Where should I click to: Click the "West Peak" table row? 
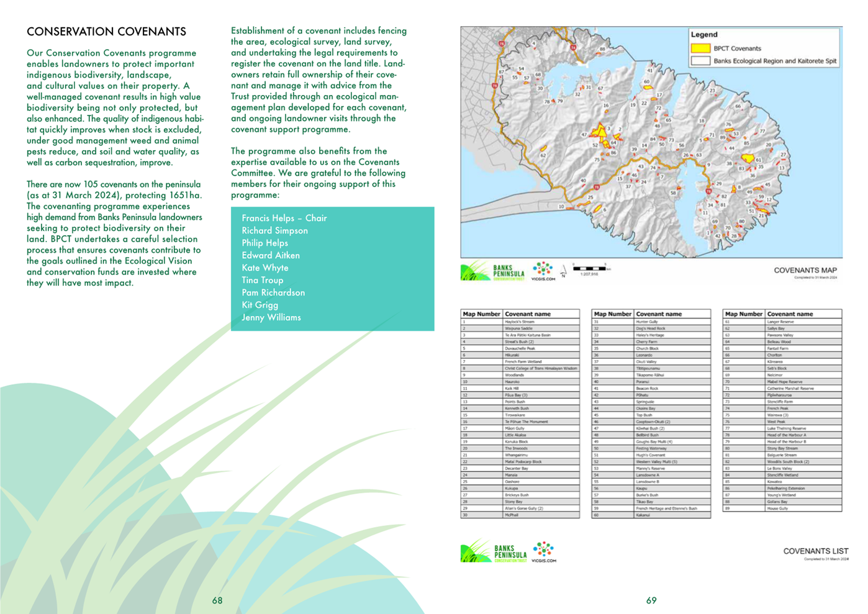point(782,422)
